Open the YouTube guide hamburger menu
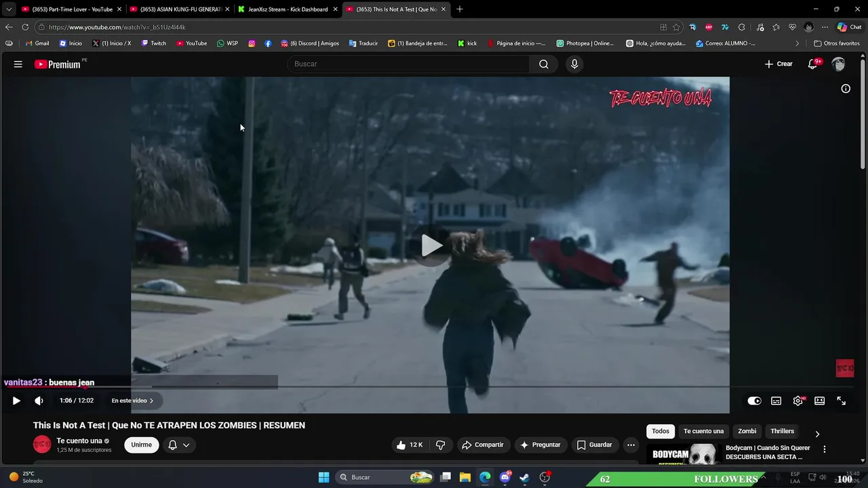Viewport: 868px width, 488px height. pos(18,64)
